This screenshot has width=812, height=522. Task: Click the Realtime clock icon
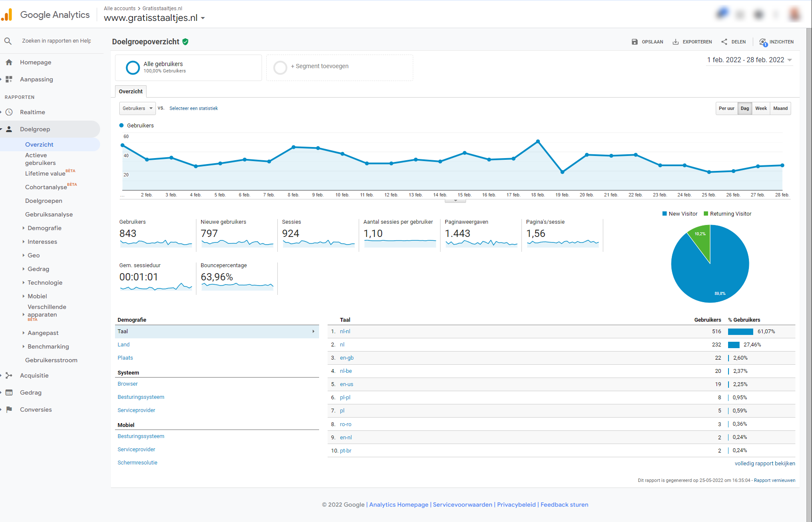pyautogui.click(x=9, y=112)
